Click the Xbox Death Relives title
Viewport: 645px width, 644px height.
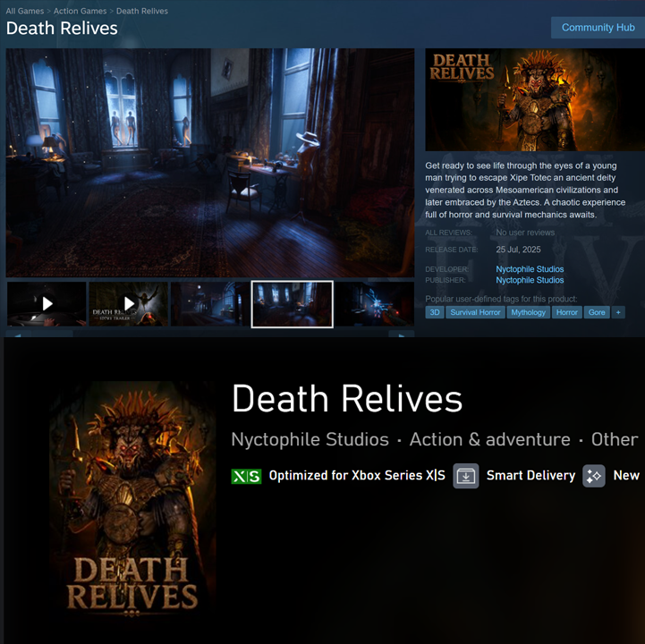[x=347, y=399]
